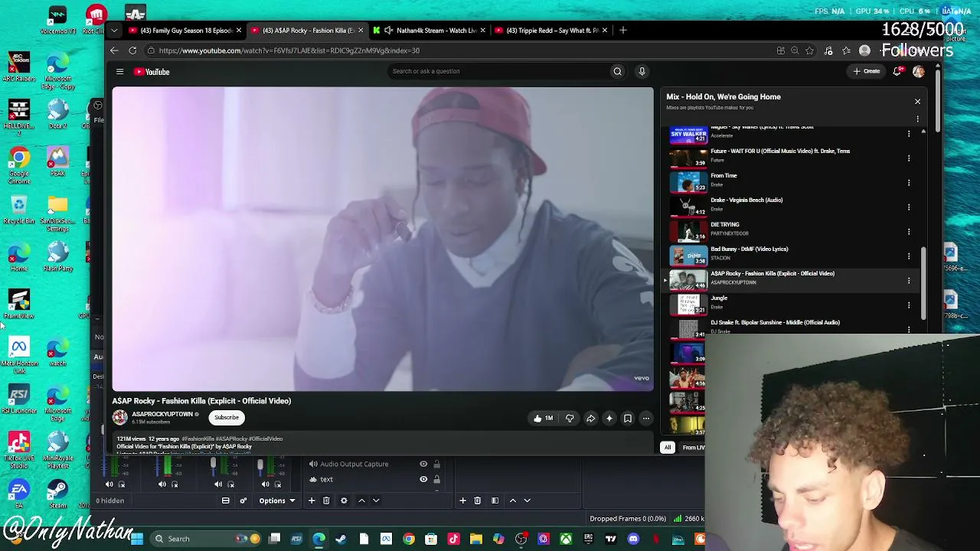Open TikTok from the Windows taskbar
This screenshot has width=980, height=551.
point(453,539)
